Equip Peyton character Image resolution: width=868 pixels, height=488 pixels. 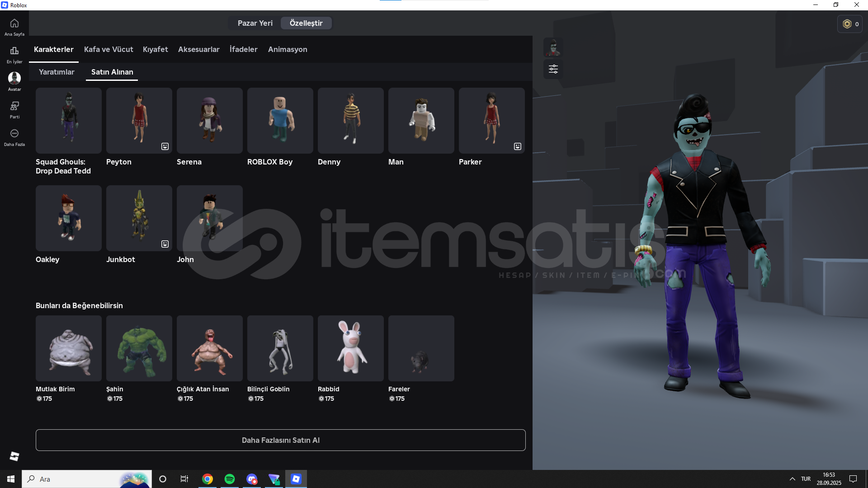click(139, 121)
